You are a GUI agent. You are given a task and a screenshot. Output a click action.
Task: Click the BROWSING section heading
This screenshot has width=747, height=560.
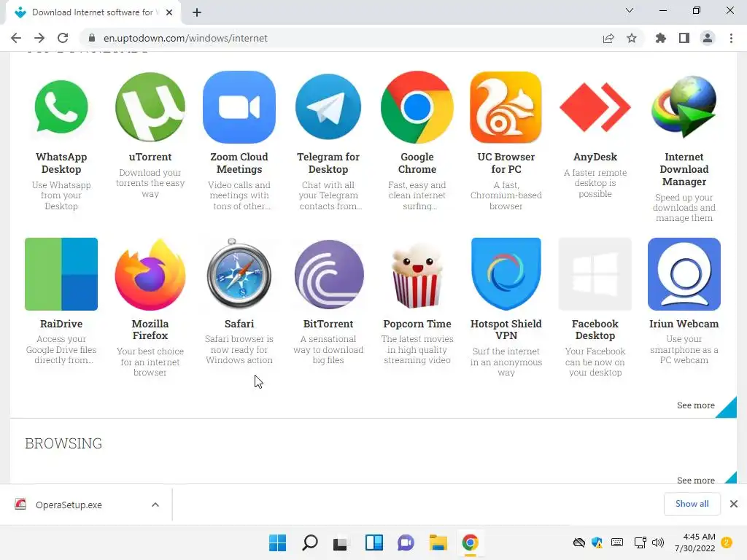tap(63, 443)
